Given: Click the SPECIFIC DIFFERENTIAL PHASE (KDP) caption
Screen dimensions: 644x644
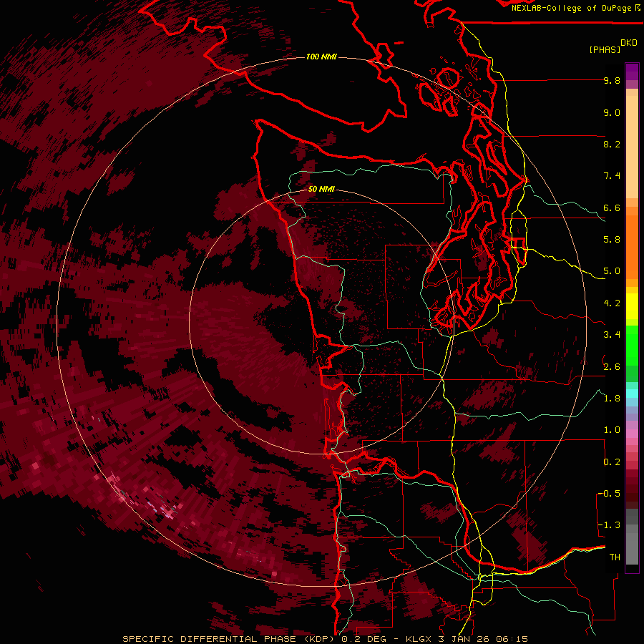Looking at the screenshot, I should click(x=228, y=639).
